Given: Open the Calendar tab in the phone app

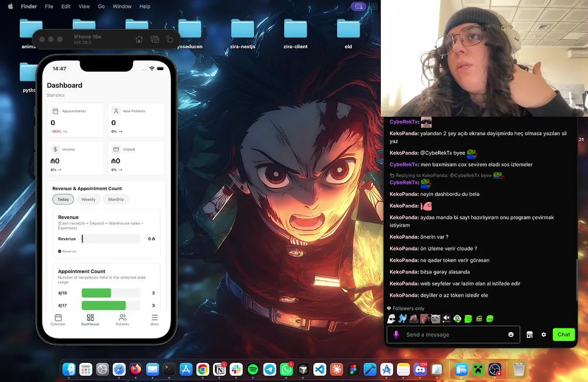Looking at the screenshot, I should point(58,319).
